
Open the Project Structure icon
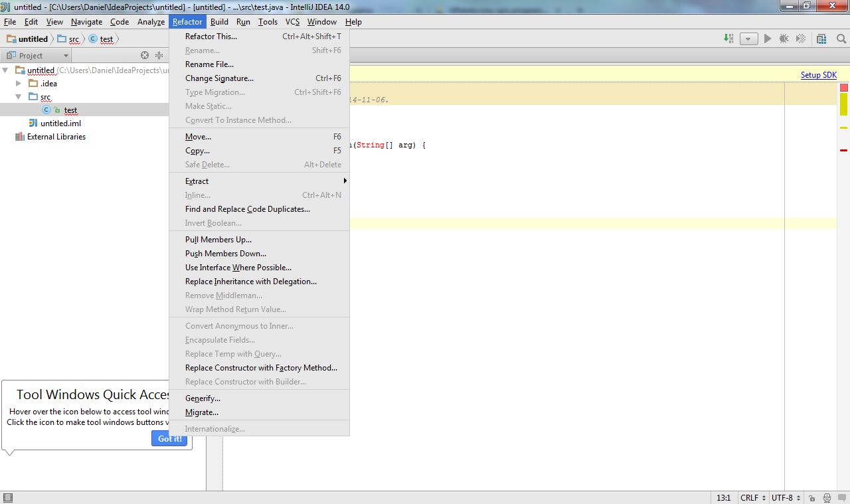(822, 39)
